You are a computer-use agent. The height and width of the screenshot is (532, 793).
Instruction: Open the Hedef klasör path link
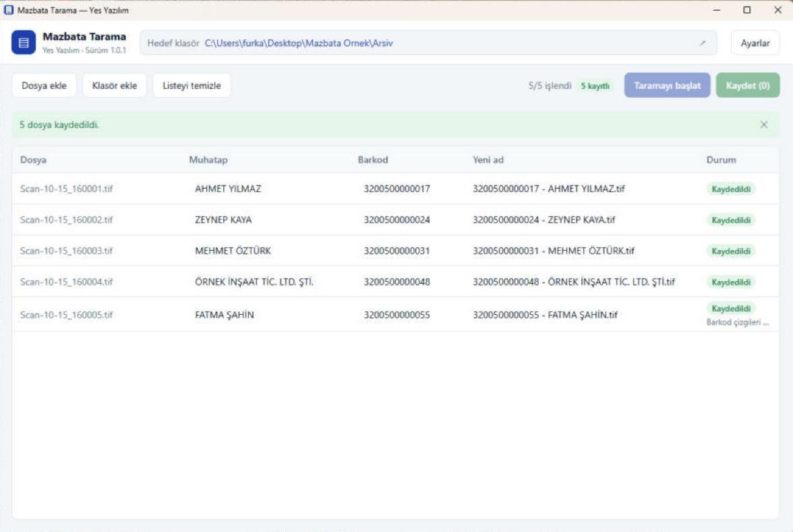click(x=299, y=43)
